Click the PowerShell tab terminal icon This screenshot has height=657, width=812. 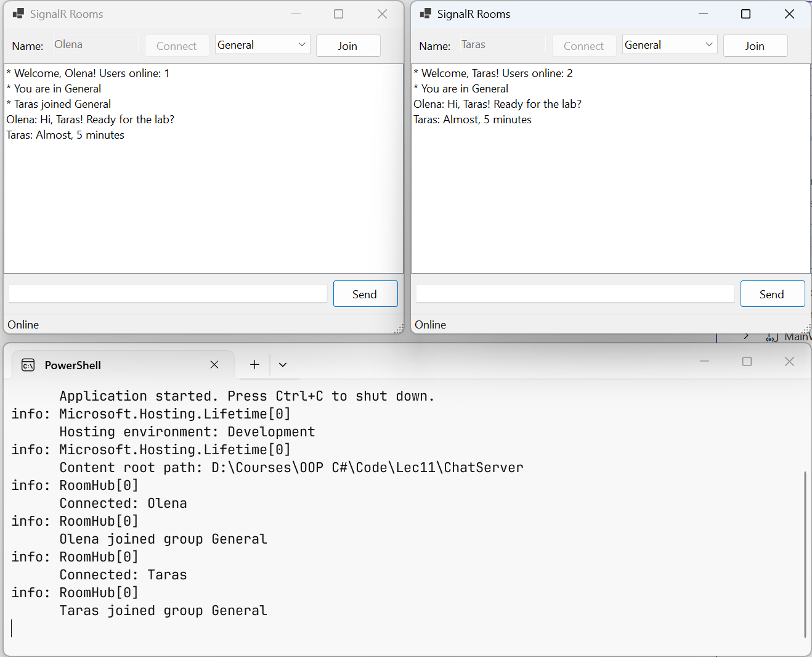28,365
